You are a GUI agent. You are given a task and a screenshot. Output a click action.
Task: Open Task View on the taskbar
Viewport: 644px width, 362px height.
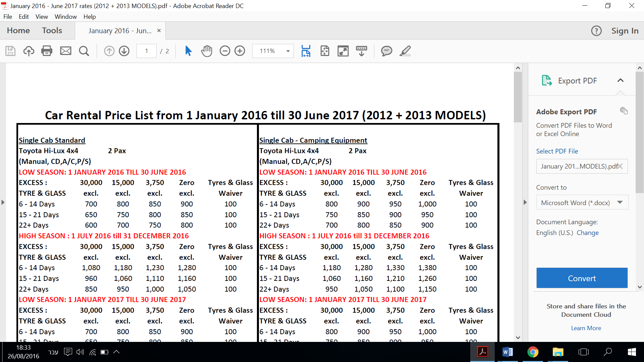click(x=584, y=352)
